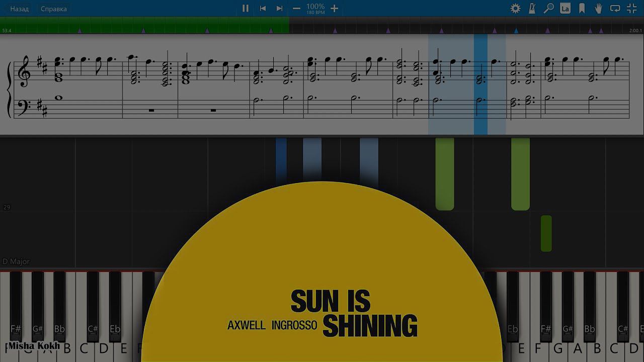This screenshot has width=644, height=362.
Task: Click the 2:00.1 total time label
Action: tap(635, 31)
